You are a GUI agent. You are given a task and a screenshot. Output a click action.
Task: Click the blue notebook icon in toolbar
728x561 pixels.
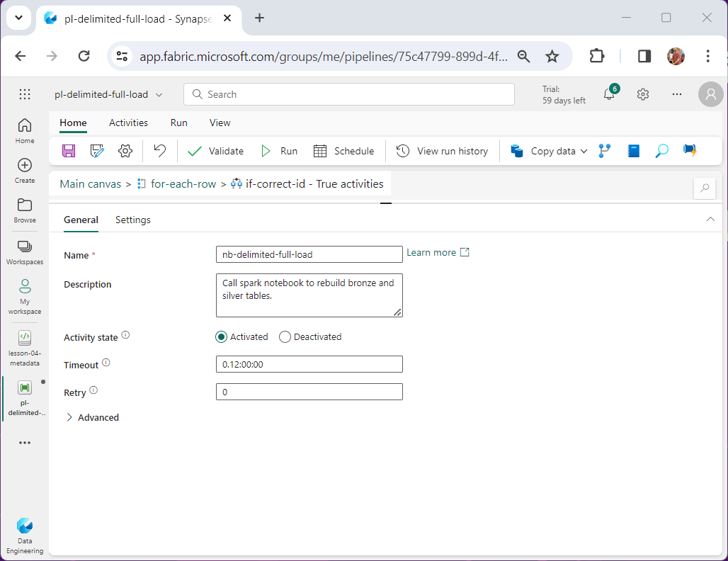pos(633,150)
